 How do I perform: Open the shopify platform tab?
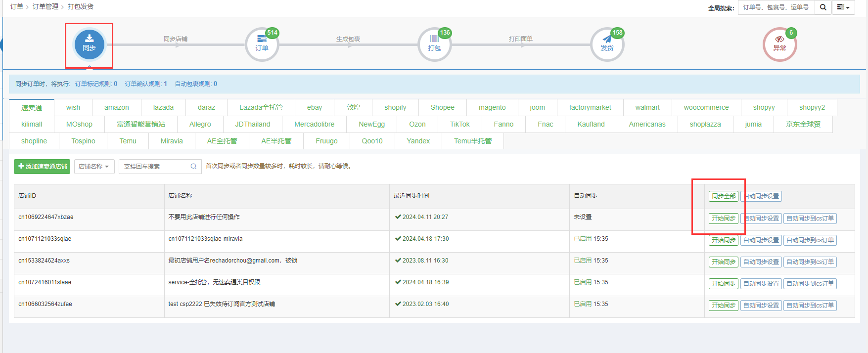click(395, 107)
